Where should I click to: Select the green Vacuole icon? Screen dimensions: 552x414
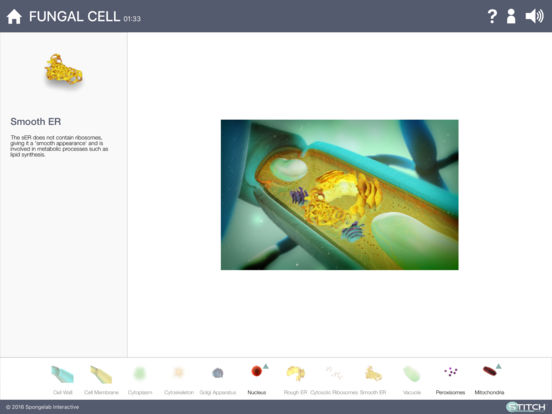click(x=412, y=374)
